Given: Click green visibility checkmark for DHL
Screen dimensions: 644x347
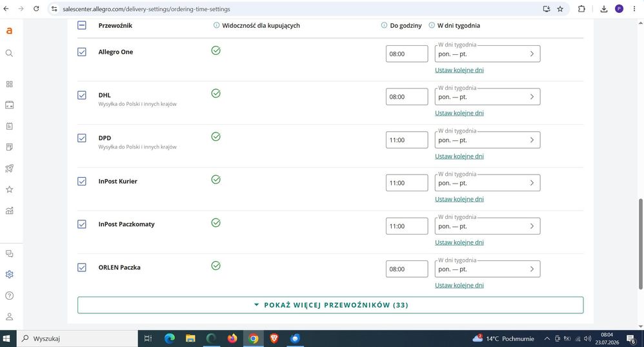Looking at the screenshot, I should [216, 93].
